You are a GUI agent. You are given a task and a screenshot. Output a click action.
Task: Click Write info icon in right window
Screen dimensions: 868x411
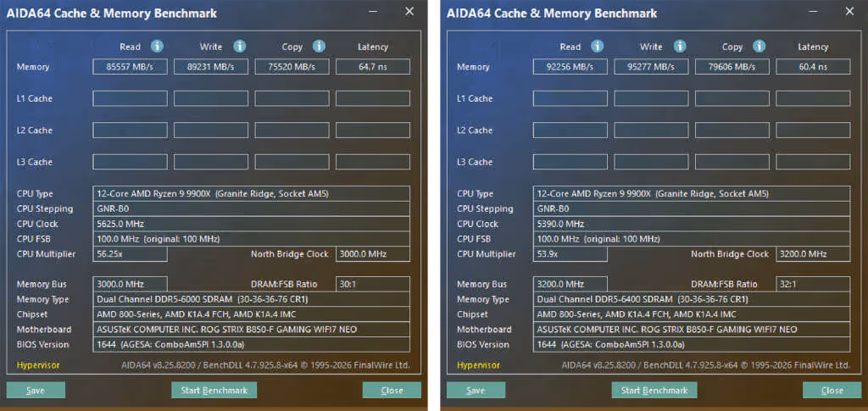point(679,47)
